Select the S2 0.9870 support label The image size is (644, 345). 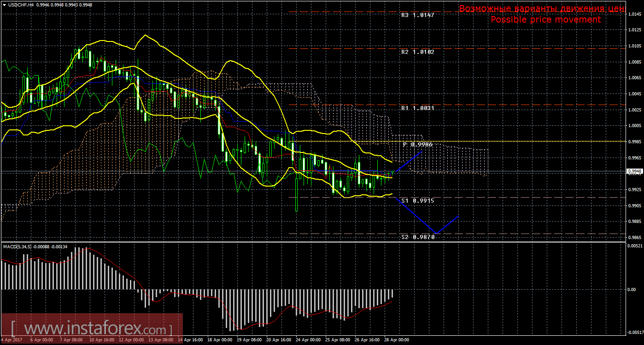click(x=417, y=237)
